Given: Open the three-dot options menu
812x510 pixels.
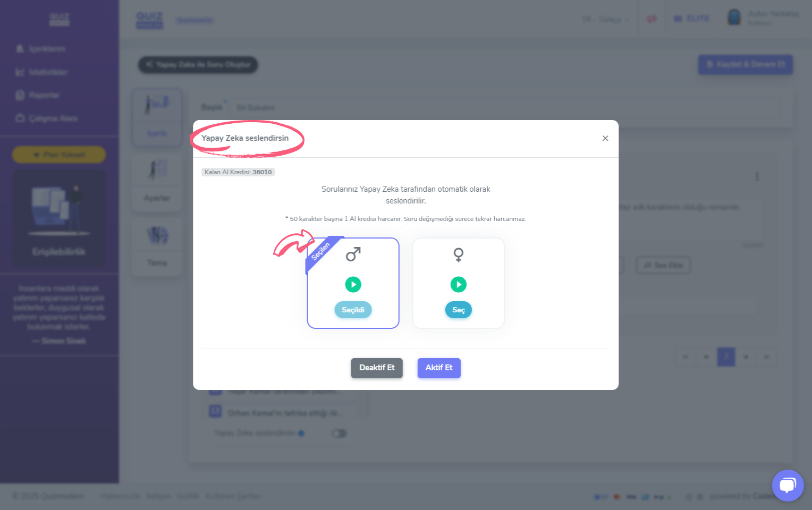Looking at the screenshot, I should pos(757,176).
